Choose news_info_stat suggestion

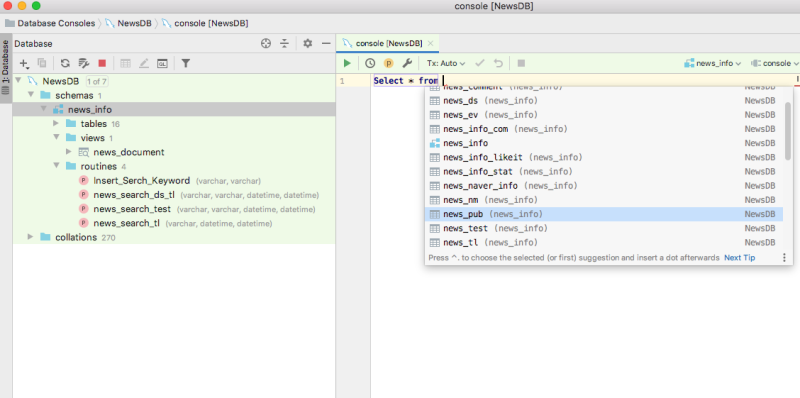[x=604, y=172]
